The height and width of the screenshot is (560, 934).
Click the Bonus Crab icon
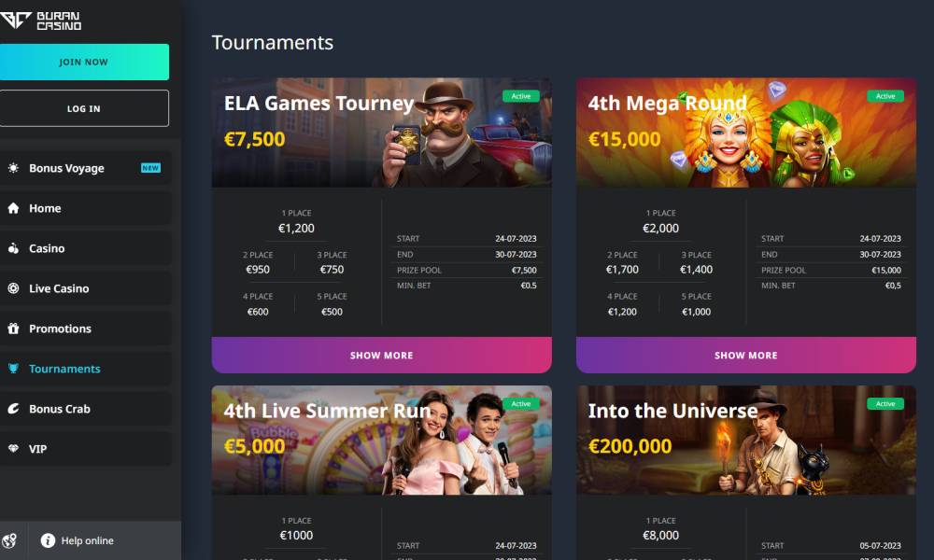(x=13, y=409)
